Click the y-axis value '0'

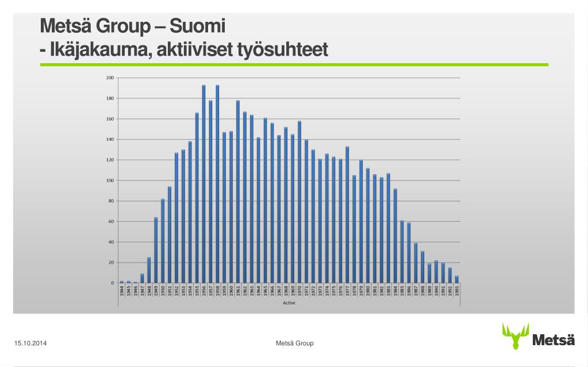point(112,283)
